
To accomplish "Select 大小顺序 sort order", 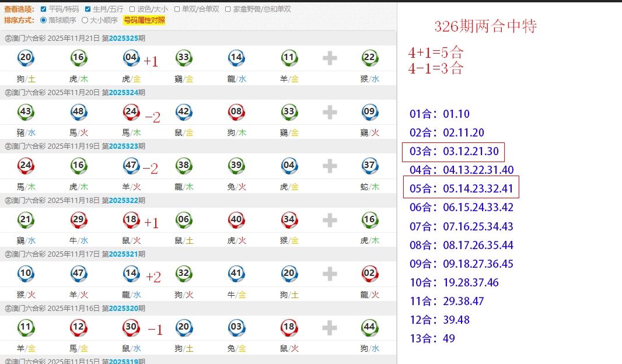I will click(85, 20).
